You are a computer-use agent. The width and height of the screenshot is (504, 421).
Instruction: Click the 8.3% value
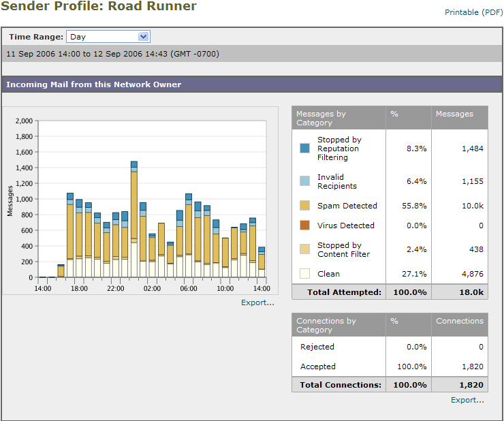(416, 149)
